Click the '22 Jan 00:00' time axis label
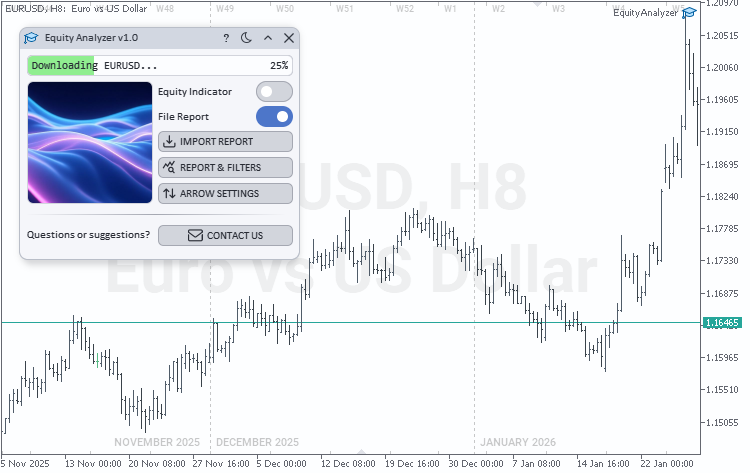This screenshot has width=750, height=473. (x=667, y=463)
